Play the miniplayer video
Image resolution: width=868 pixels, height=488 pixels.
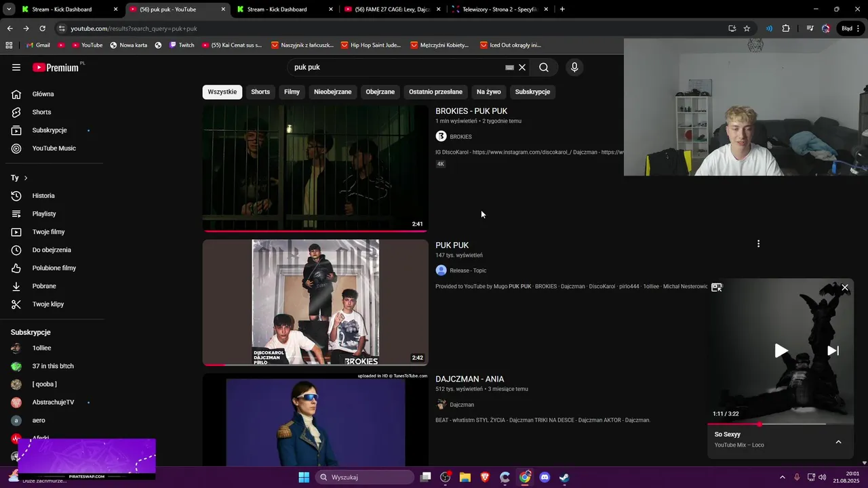click(781, 350)
